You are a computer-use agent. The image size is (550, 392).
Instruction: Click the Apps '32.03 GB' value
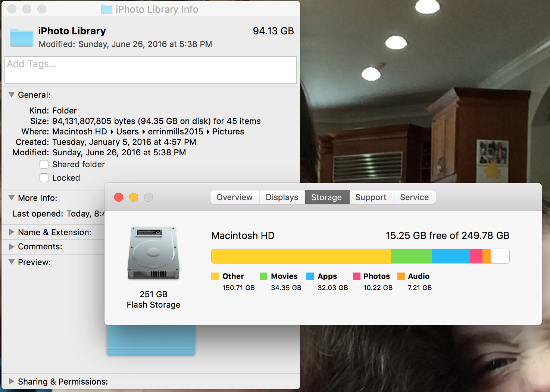coord(332,288)
